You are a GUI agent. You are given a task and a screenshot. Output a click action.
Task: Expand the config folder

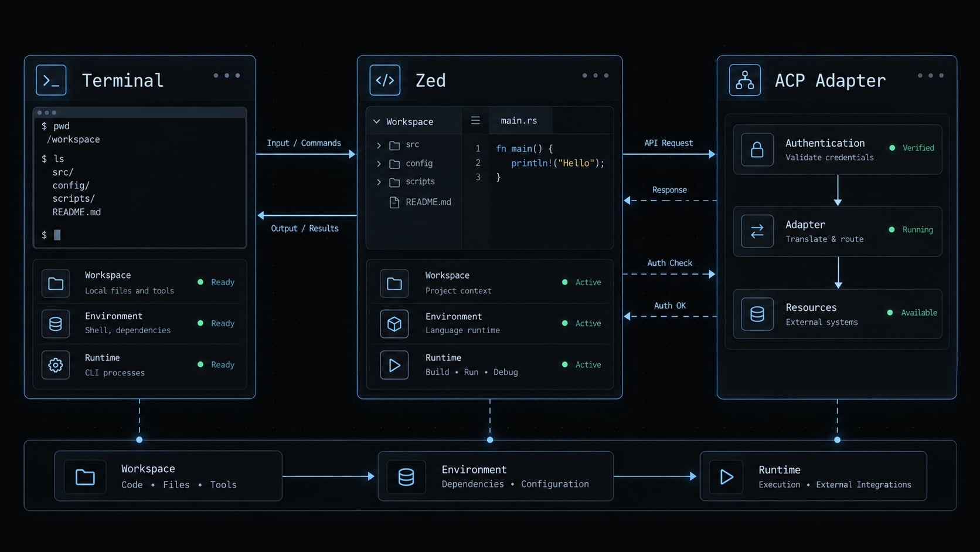point(379,164)
